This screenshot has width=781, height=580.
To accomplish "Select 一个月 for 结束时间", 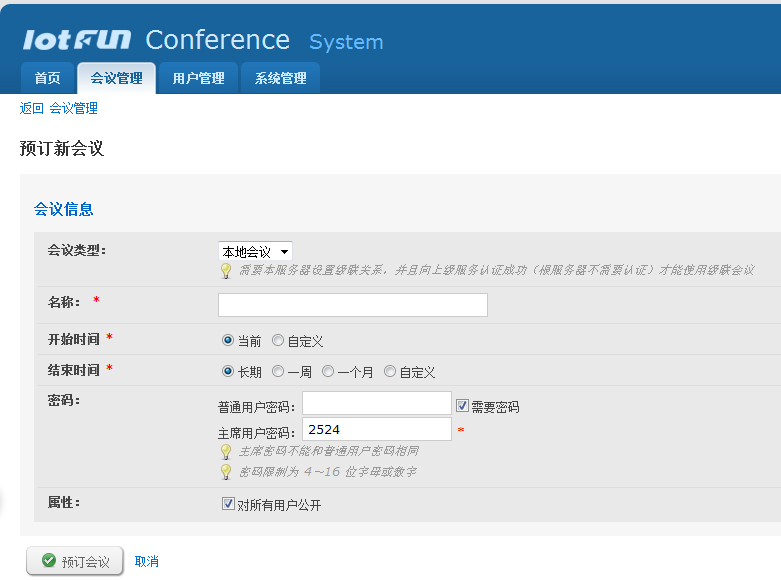I will point(328,371).
